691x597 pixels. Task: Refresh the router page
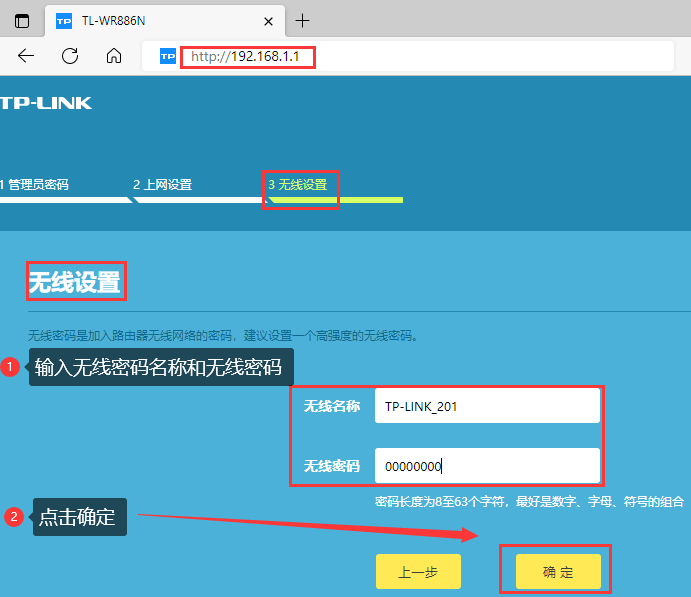click(70, 56)
